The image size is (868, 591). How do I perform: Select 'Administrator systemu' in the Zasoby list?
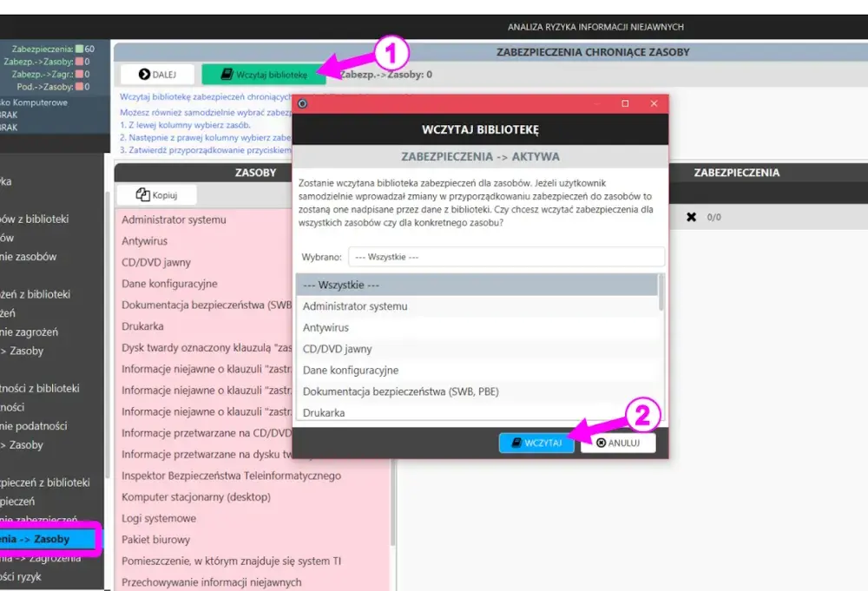coord(204,220)
